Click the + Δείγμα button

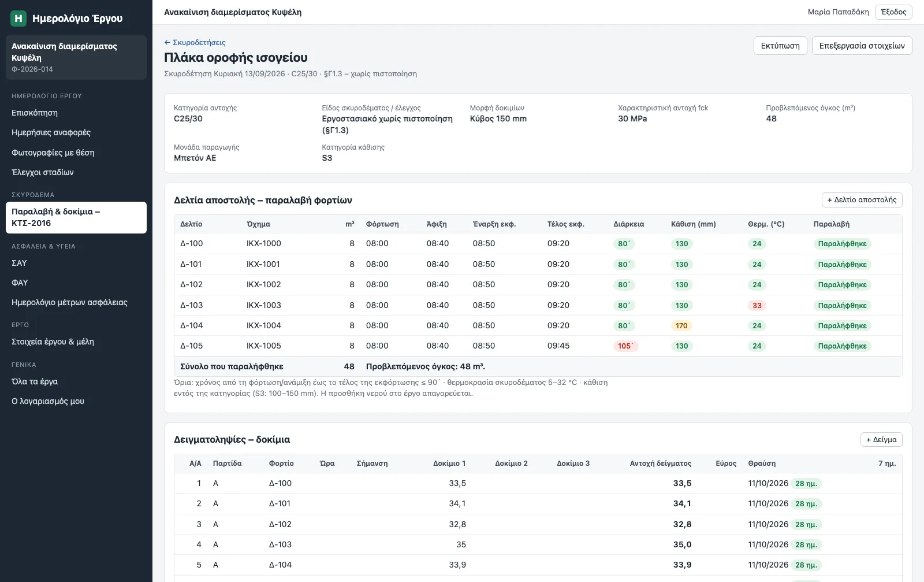(x=881, y=440)
